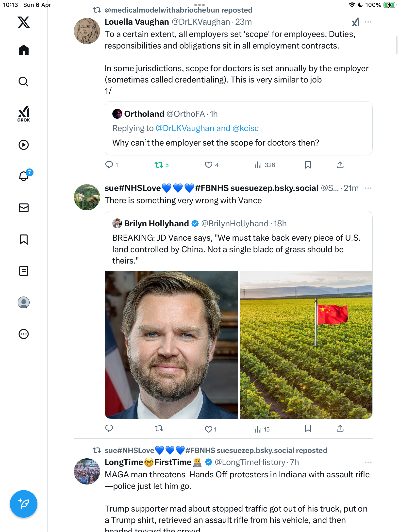Open sidebar More circle menu
This screenshot has height=532, width=399.
pyautogui.click(x=24, y=334)
